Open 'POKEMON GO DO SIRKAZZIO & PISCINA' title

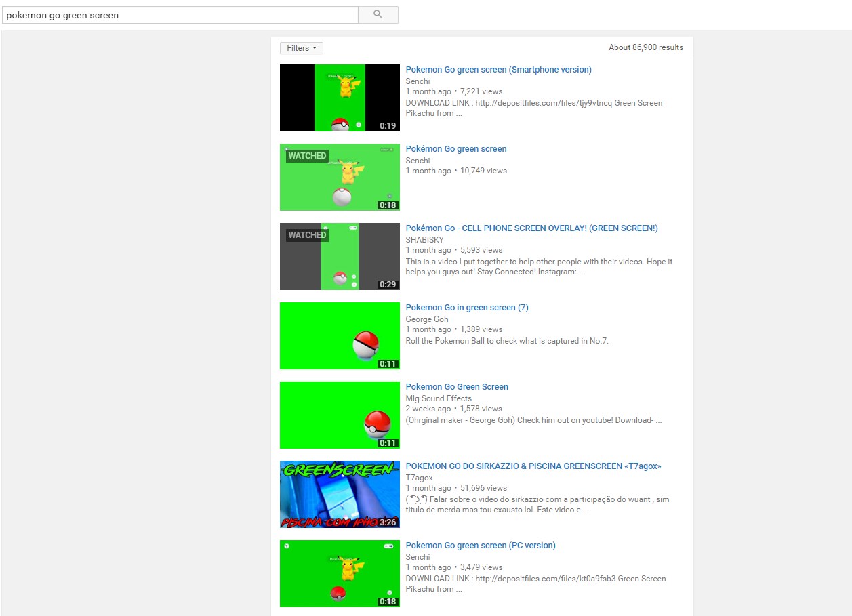(x=533, y=466)
